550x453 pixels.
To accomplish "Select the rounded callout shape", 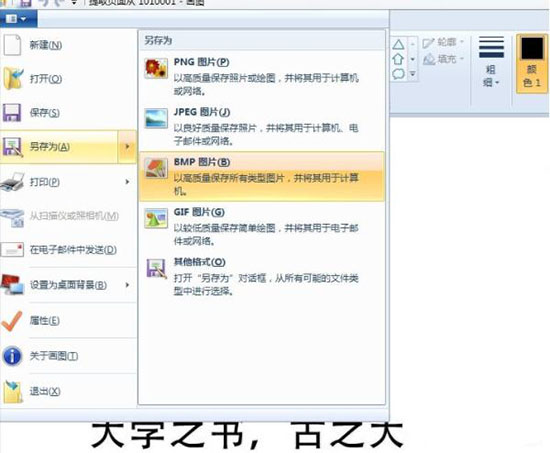I will click(398, 74).
